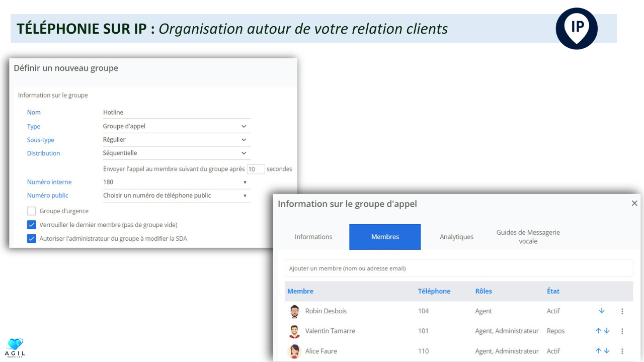Move Alice Faure down with arrow
This screenshot has height=362, width=644.
click(607, 351)
